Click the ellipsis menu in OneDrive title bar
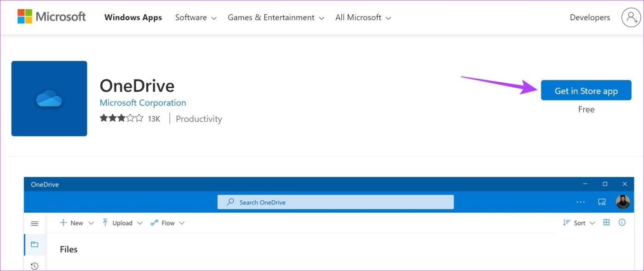Screen dimensions: 644x271 [x=581, y=202]
